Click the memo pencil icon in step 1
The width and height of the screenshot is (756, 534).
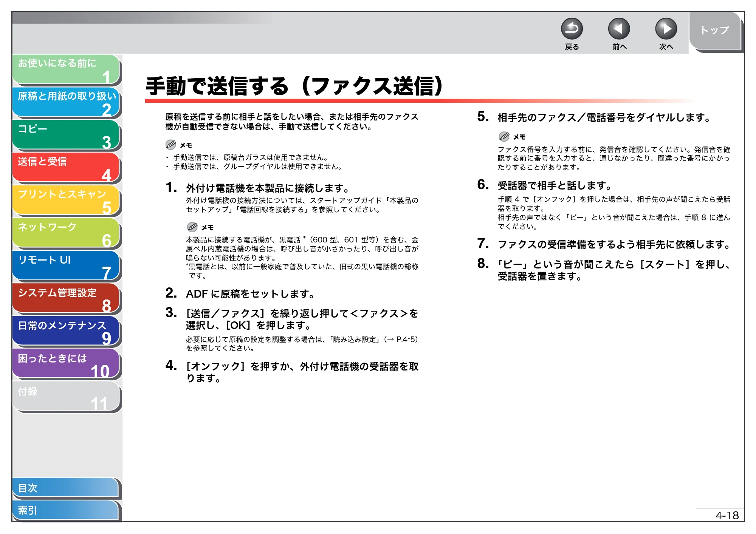coord(192,227)
